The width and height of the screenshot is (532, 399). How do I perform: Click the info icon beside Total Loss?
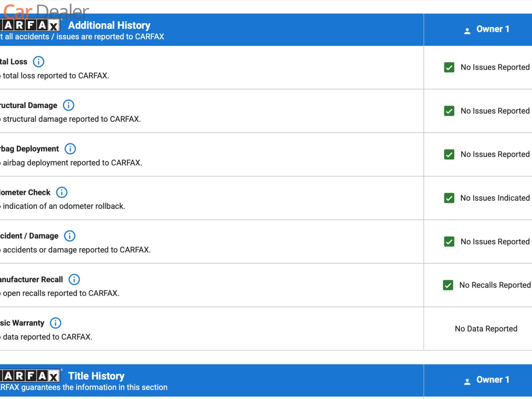pos(39,62)
